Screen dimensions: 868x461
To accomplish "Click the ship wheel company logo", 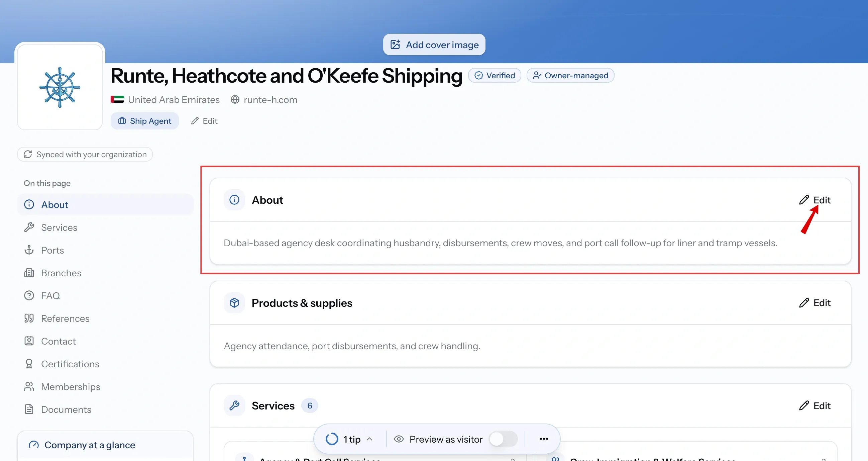I will click(x=60, y=87).
